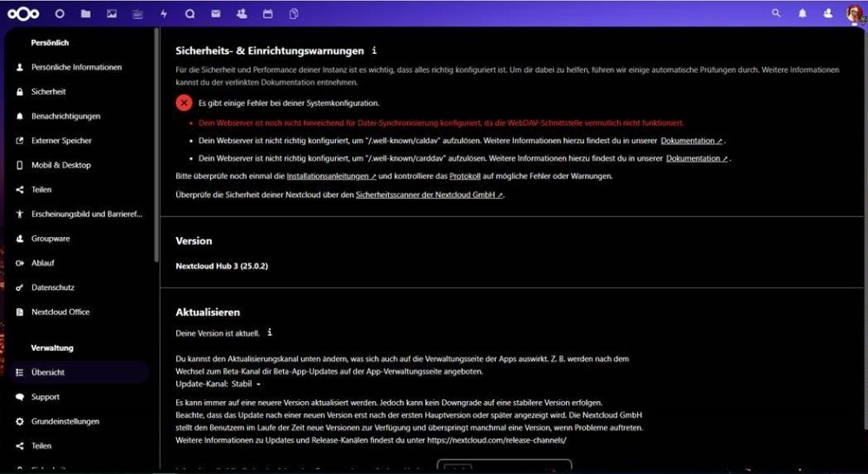Click the Ablauf flow icon
This screenshot has height=474, width=868.
point(20,263)
